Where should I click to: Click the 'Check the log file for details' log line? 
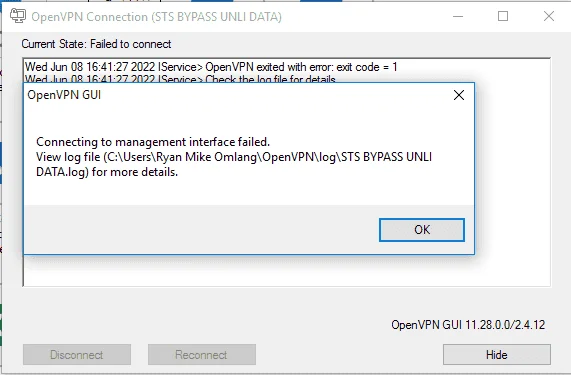180,79
